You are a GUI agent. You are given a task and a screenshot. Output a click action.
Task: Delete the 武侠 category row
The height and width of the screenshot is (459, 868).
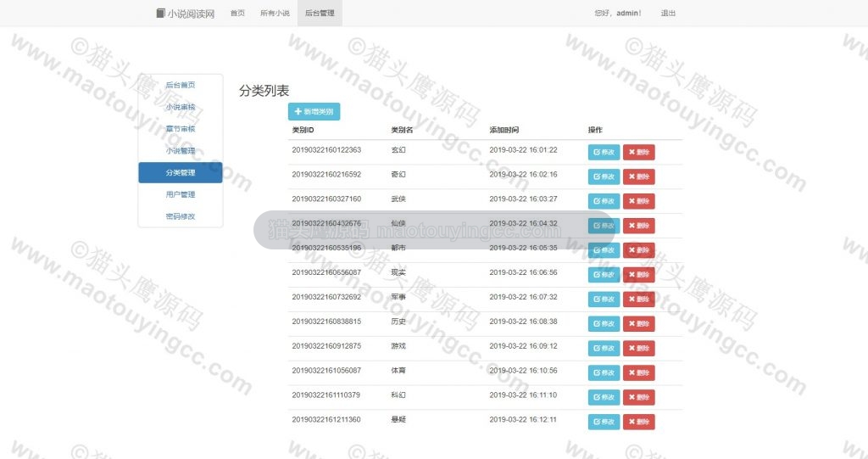(639, 201)
